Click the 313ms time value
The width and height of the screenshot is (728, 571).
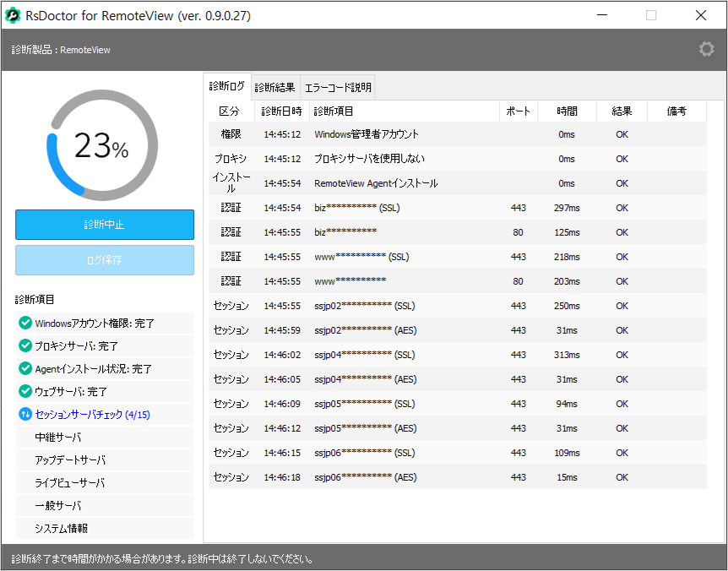[567, 355]
